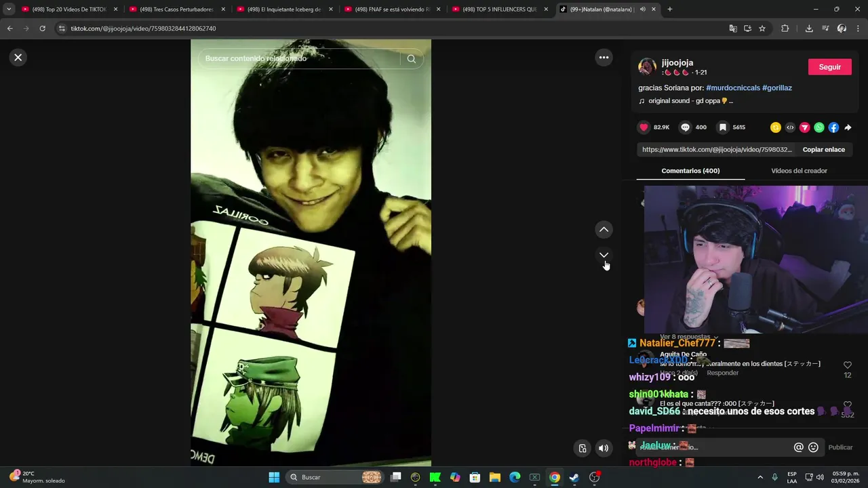Screen dimensions: 868x488
Task: Open Chrome three-dot menu
Action: (859, 28)
